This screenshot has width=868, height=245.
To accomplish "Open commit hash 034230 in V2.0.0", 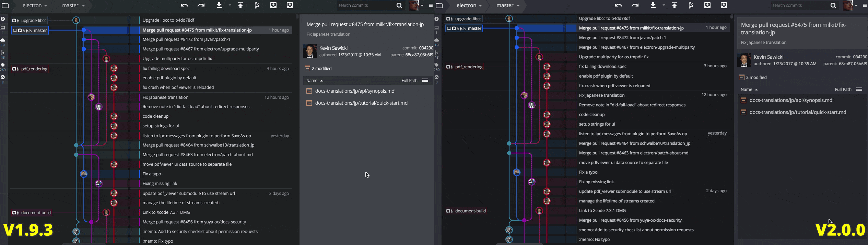I will (860, 57).
